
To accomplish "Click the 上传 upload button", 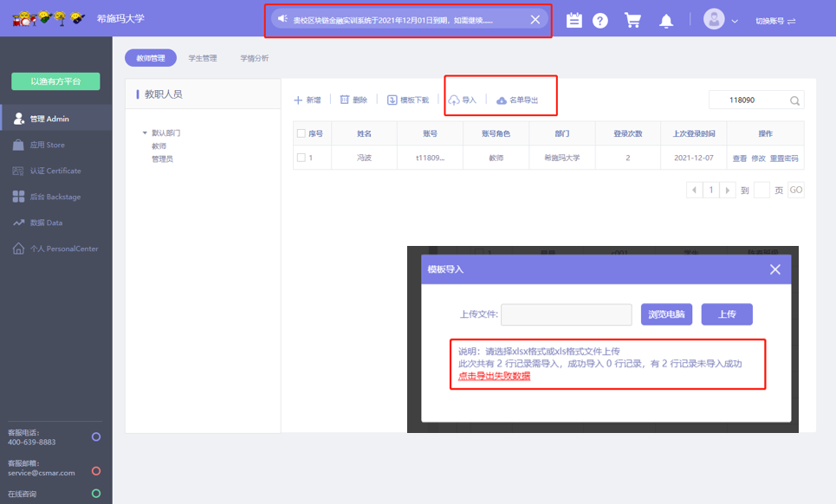I will click(x=726, y=314).
